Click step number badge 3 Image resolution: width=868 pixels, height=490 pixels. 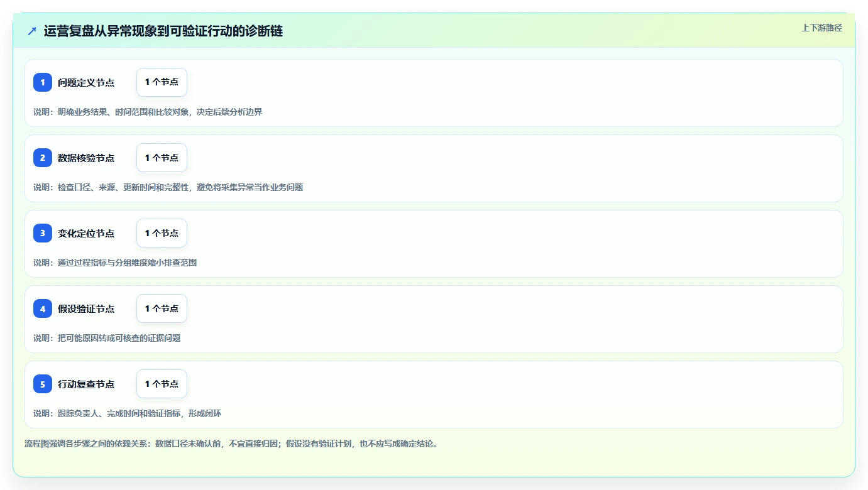(43, 233)
